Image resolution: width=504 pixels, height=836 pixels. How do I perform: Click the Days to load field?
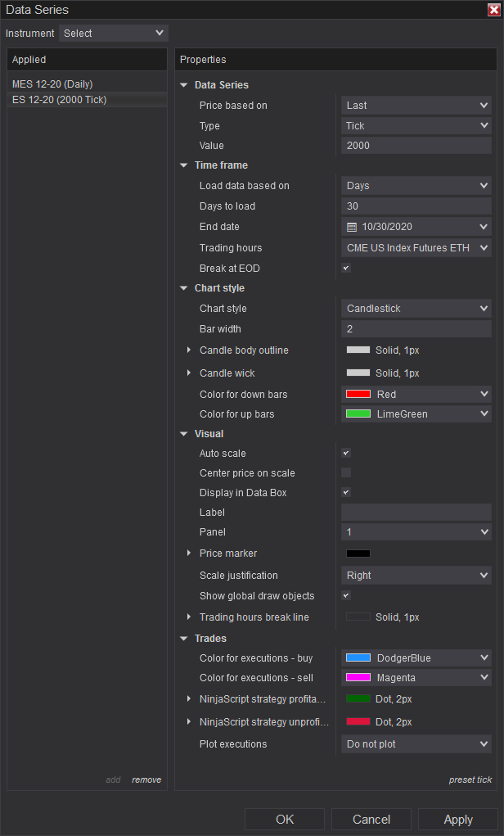point(416,206)
